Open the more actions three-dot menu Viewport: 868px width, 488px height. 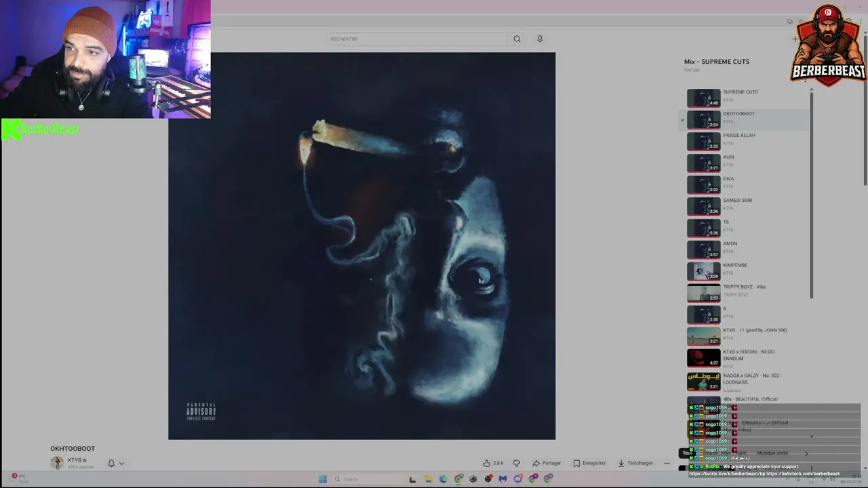(667, 463)
